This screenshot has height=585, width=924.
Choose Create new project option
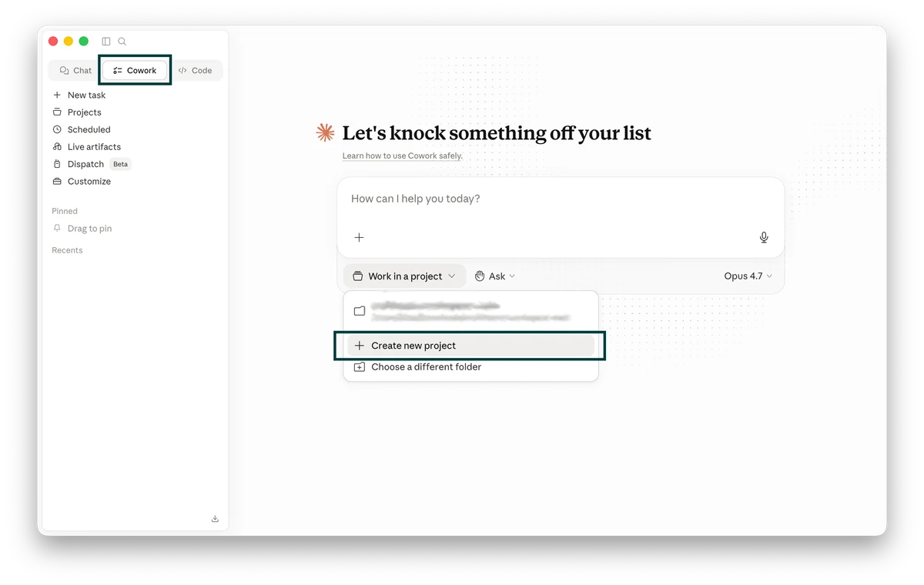pos(470,346)
